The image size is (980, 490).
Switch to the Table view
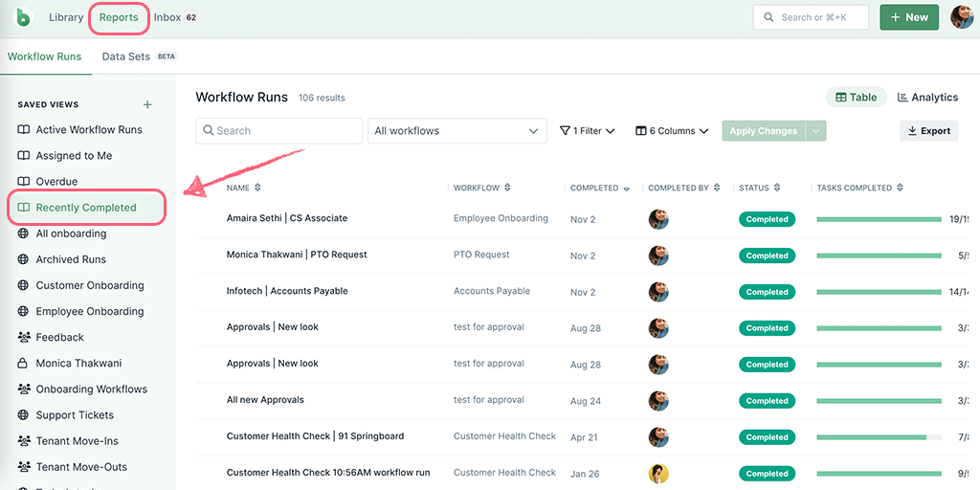(857, 98)
